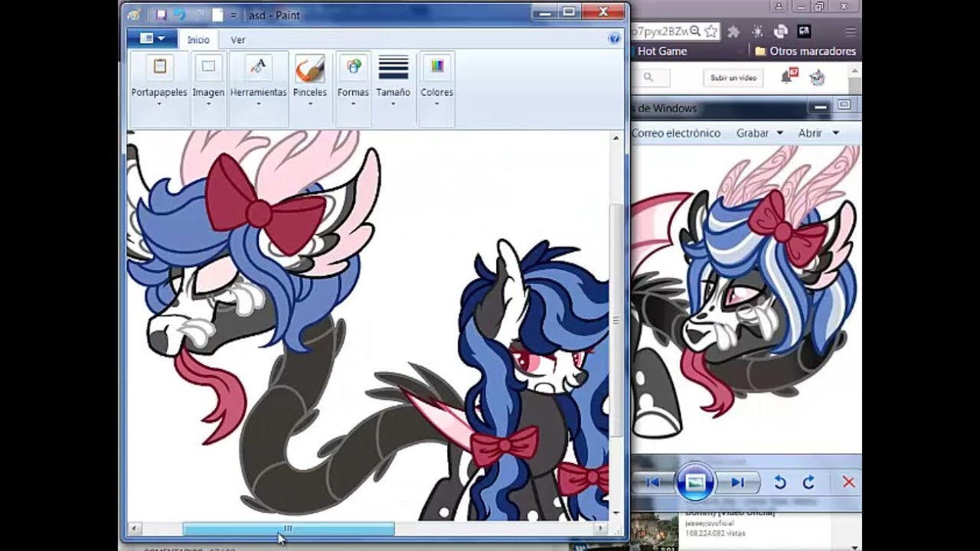Click the Colores palette icon
The width and height of the screenshot is (980, 551).
click(x=436, y=67)
